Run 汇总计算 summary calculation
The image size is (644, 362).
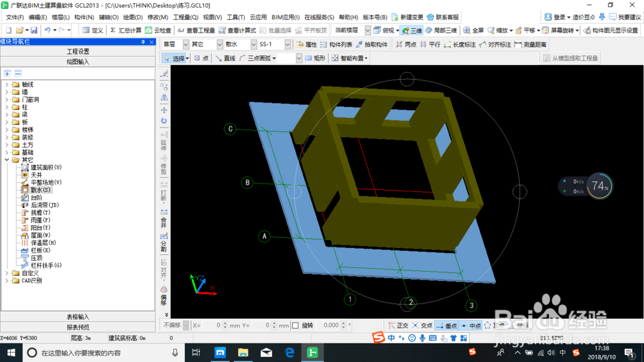126,30
